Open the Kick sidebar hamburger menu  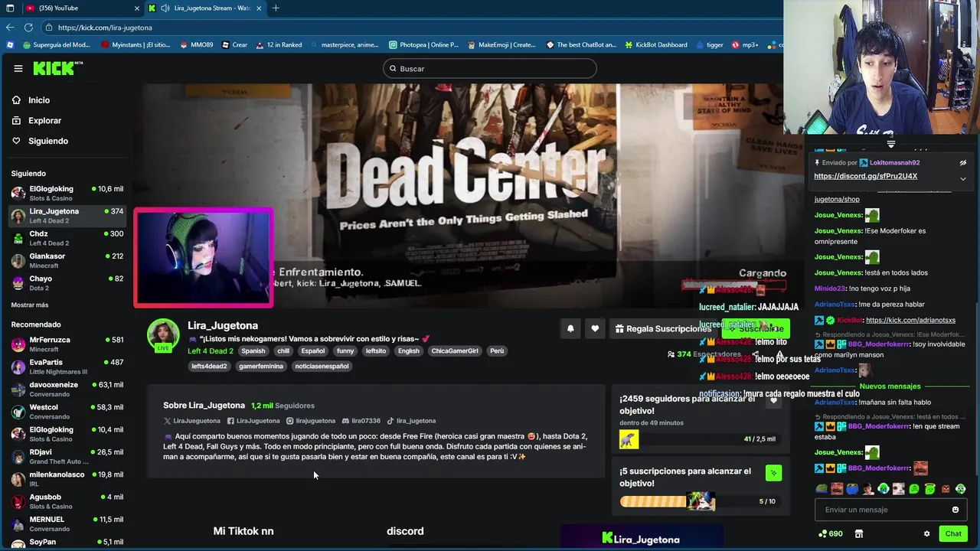coord(18,68)
